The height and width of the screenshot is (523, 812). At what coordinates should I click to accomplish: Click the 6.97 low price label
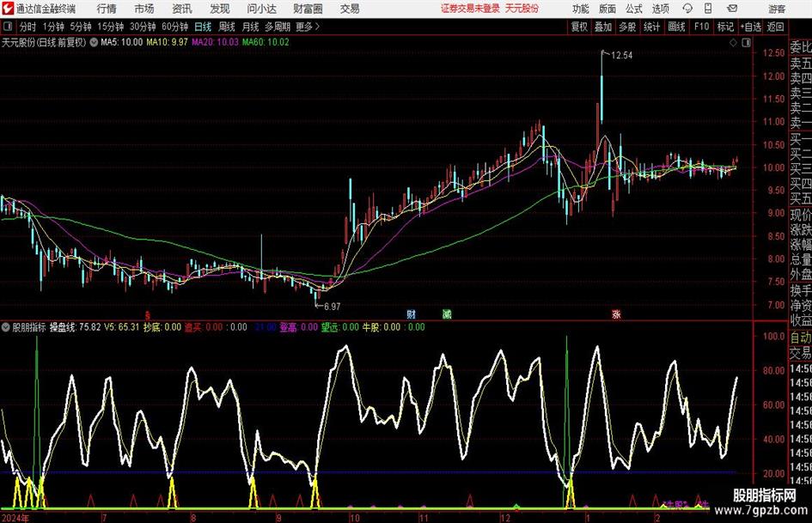point(332,307)
